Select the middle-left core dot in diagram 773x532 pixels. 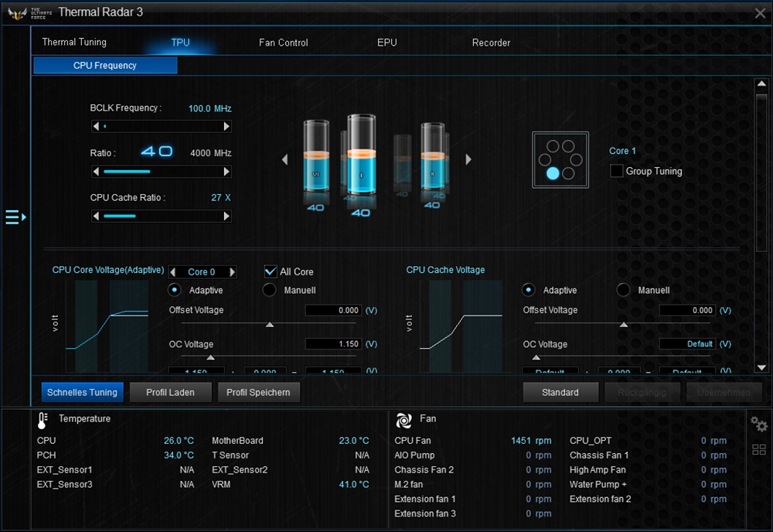(545, 160)
